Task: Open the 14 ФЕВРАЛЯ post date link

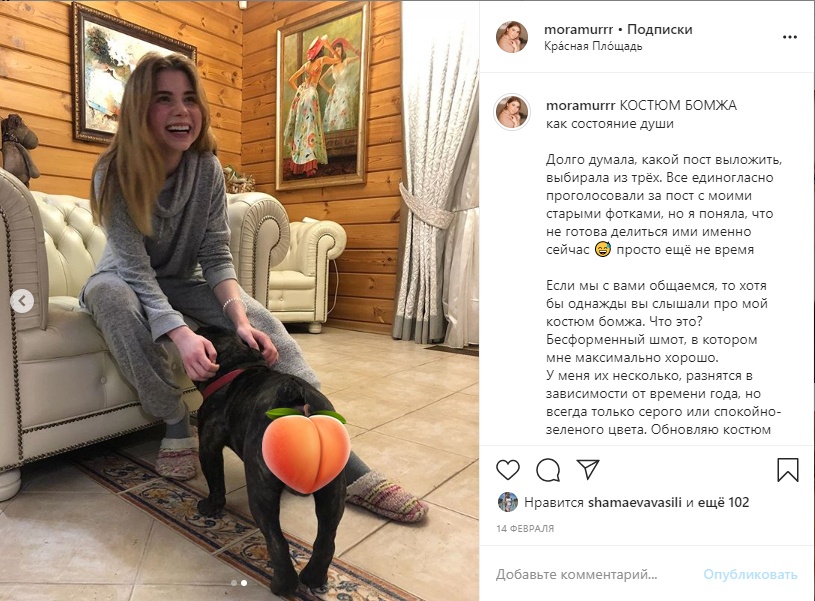Action: [x=525, y=528]
